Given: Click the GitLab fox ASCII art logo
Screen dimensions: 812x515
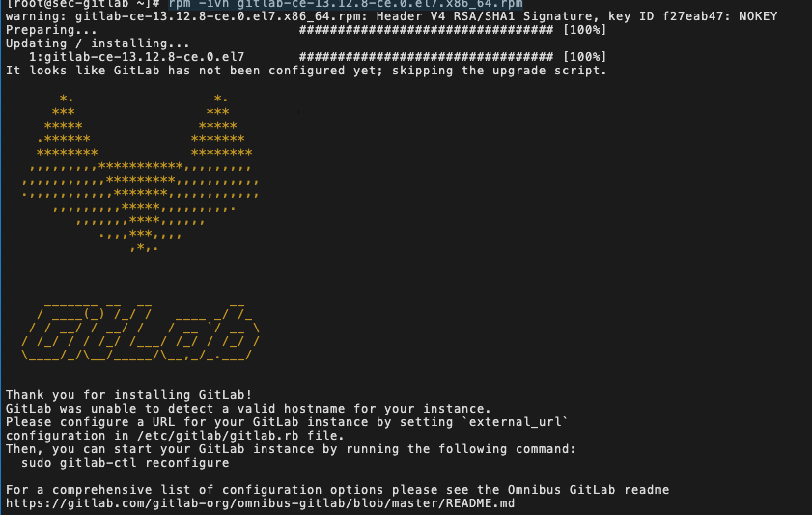Looking at the screenshot, I should [x=140, y=173].
